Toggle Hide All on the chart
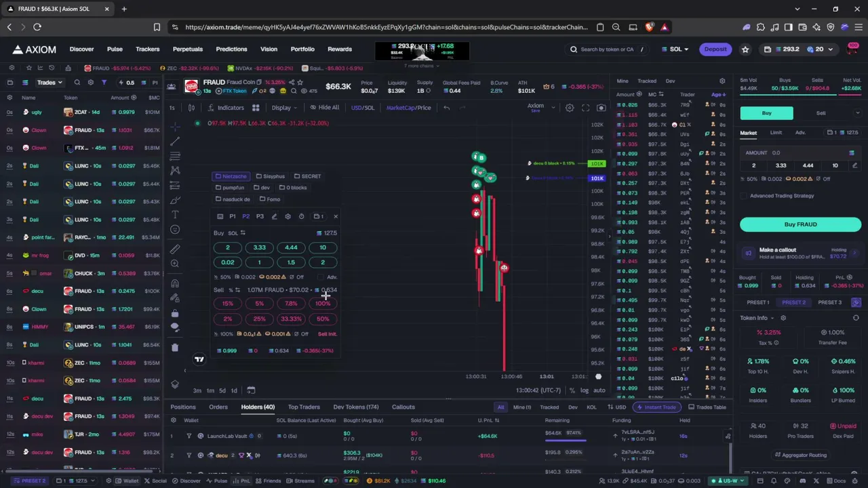The image size is (868, 488). point(325,108)
